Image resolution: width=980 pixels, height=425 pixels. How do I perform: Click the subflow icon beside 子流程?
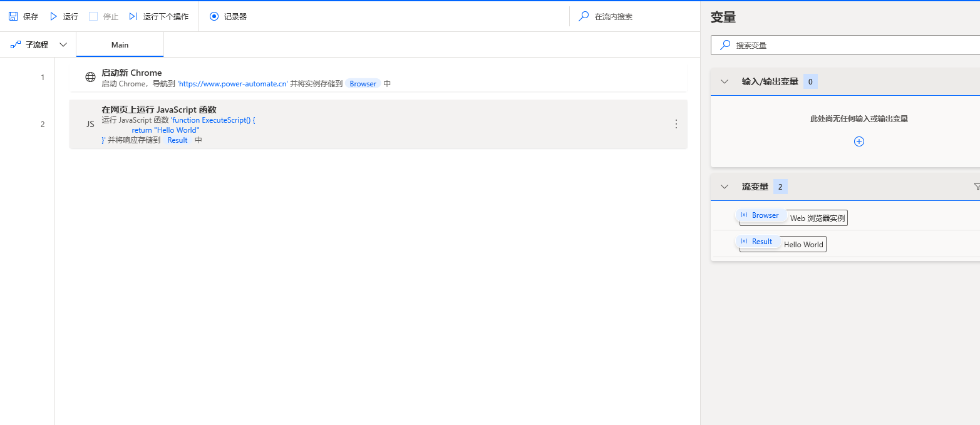coord(16,45)
